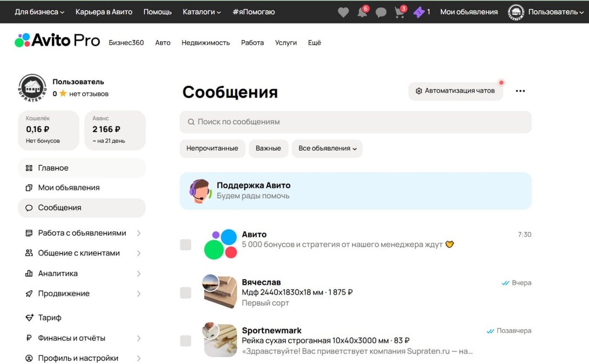Tick checkbox for Вячеслав message

(x=186, y=293)
